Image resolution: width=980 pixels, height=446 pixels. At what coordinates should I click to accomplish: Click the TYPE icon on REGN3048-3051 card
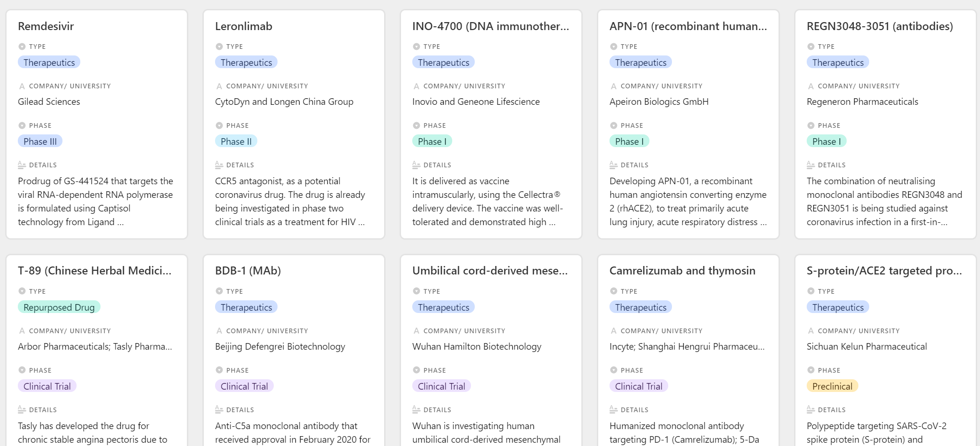click(810, 46)
